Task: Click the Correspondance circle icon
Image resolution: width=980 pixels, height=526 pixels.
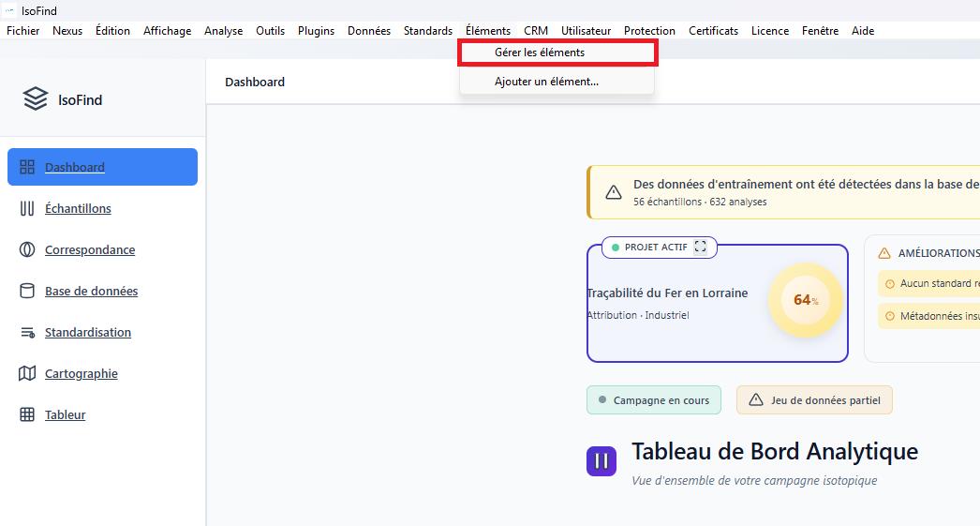Action: point(27,249)
